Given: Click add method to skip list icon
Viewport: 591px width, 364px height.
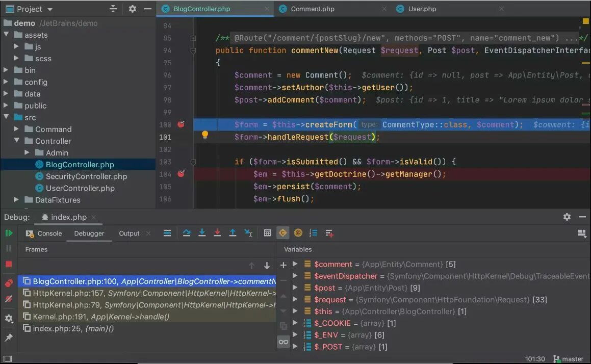Looking at the screenshot, I should pos(329,233).
